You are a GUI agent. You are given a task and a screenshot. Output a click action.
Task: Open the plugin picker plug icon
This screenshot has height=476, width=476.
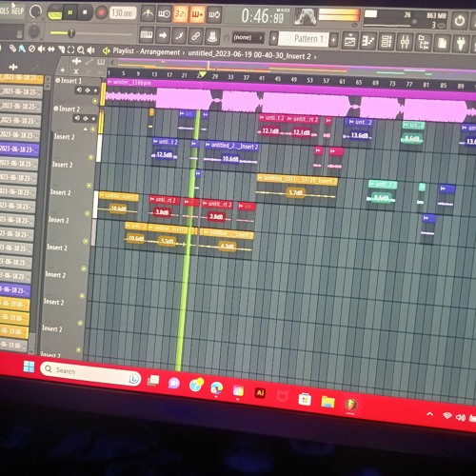click(x=461, y=43)
